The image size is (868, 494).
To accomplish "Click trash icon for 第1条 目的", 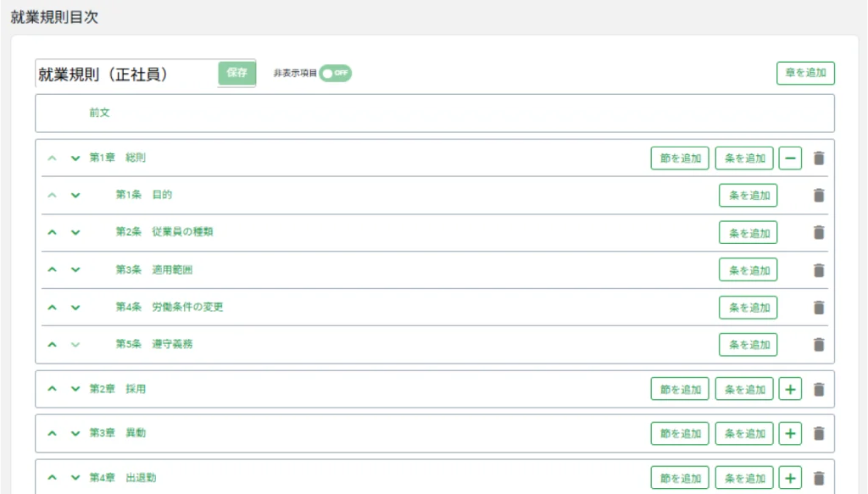I will pos(818,196).
